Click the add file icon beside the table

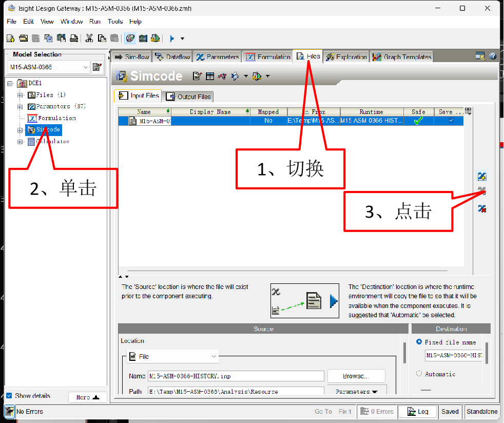(x=481, y=177)
